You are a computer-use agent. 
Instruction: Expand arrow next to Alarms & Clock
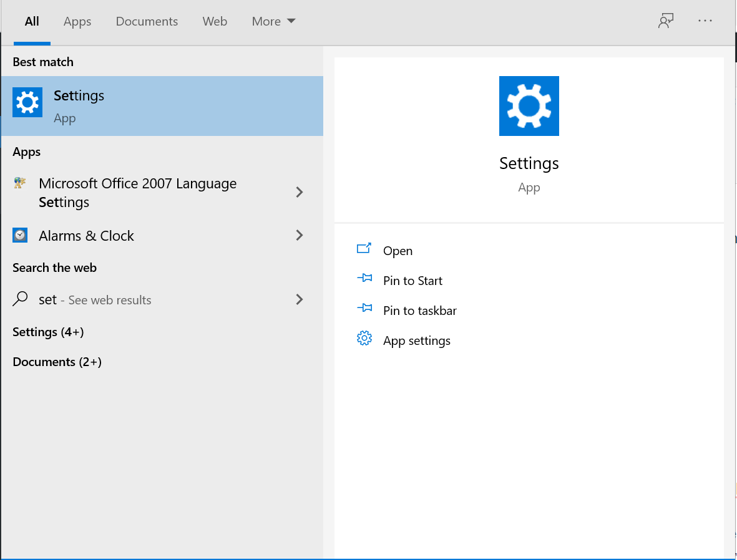tap(300, 235)
